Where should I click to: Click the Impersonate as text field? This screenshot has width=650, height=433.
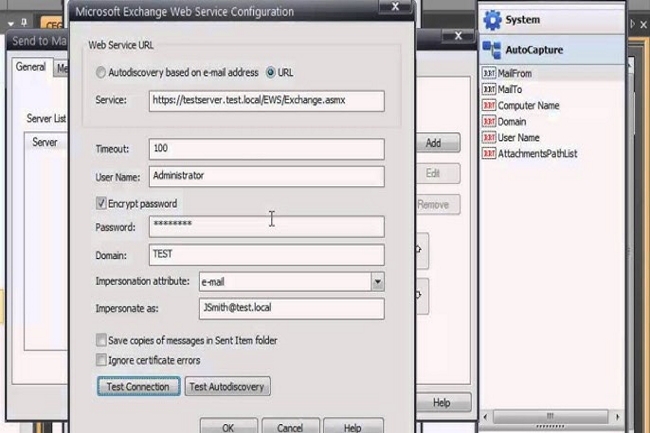click(x=290, y=309)
